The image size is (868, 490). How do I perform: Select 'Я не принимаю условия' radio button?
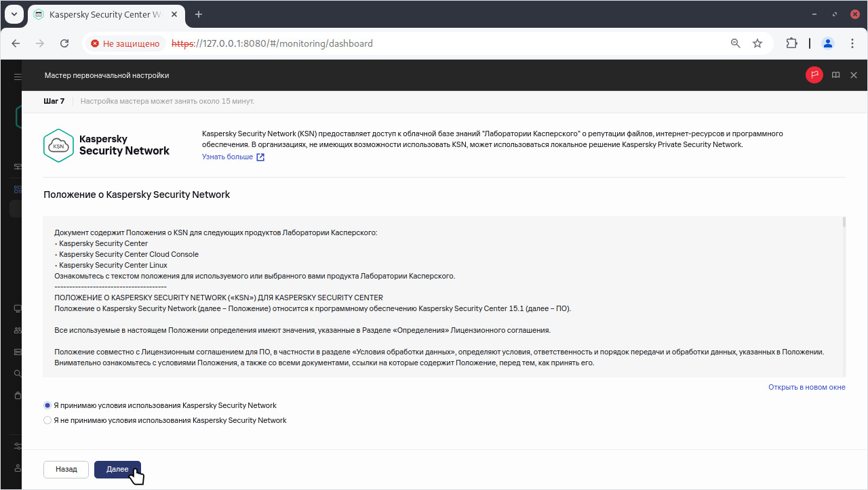pyautogui.click(x=47, y=420)
